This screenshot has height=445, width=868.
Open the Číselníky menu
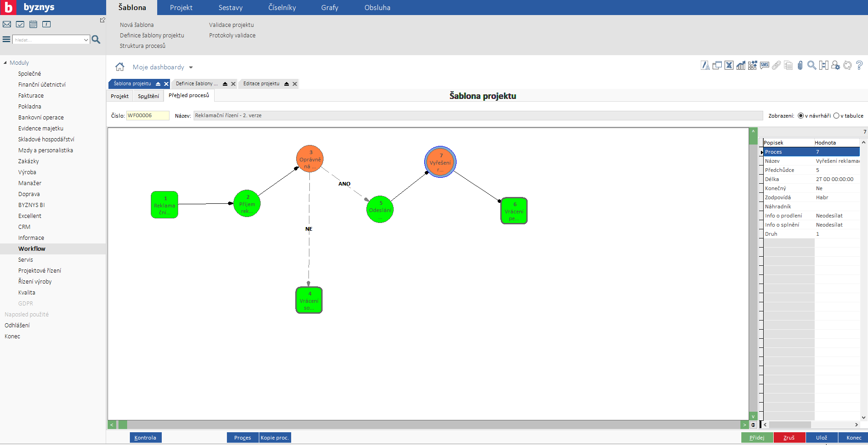coord(282,8)
